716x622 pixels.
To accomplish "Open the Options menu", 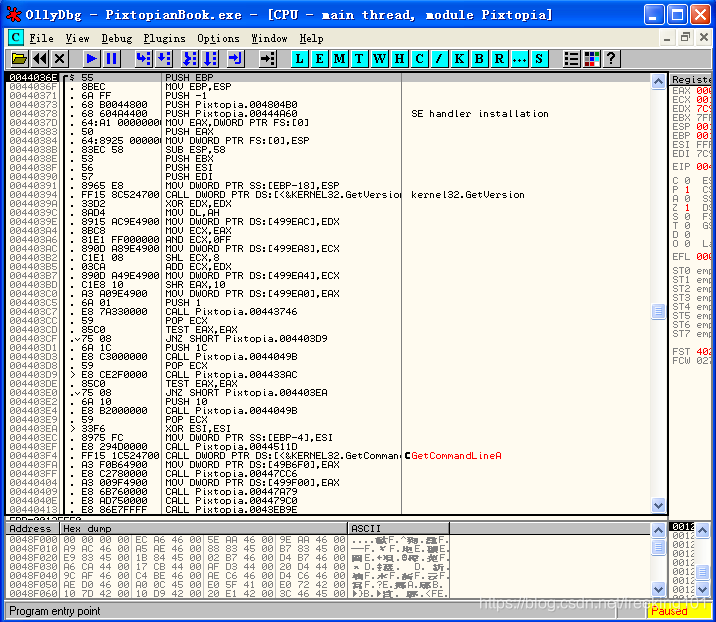I will coord(218,38).
